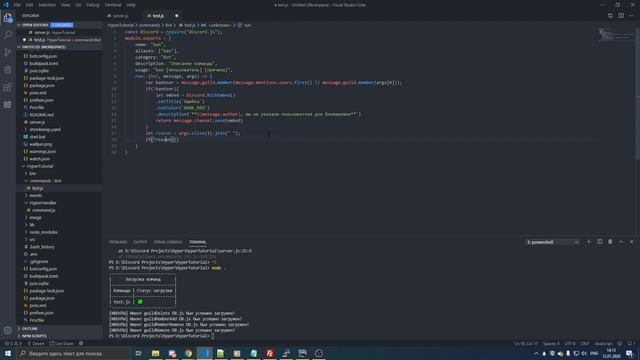This screenshot has width=640, height=360.
Task: Open command.js under HyperHandler
Action: click(x=44, y=210)
